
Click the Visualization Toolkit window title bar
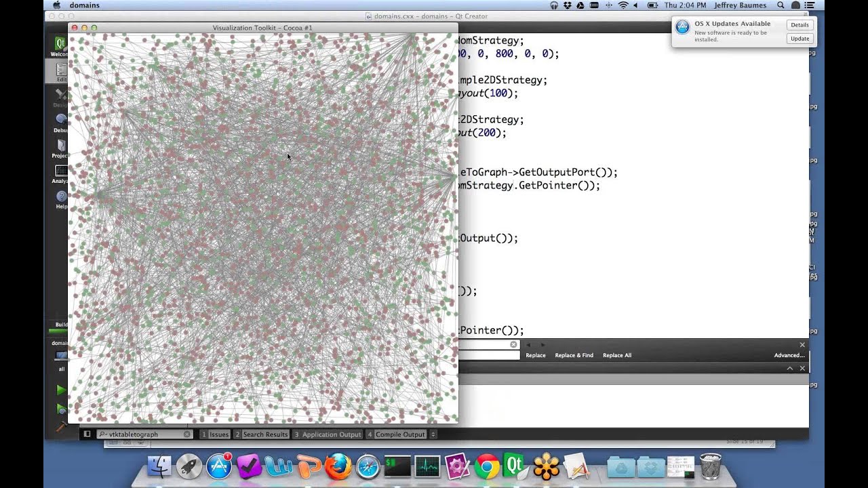[x=262, y=28]
